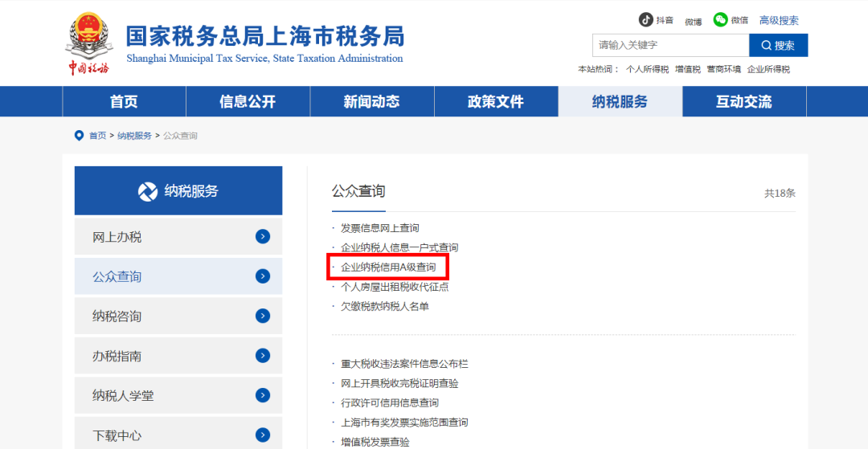
Task: Click 纳税服务 in the breadcrumb
Action: [134, 136]
